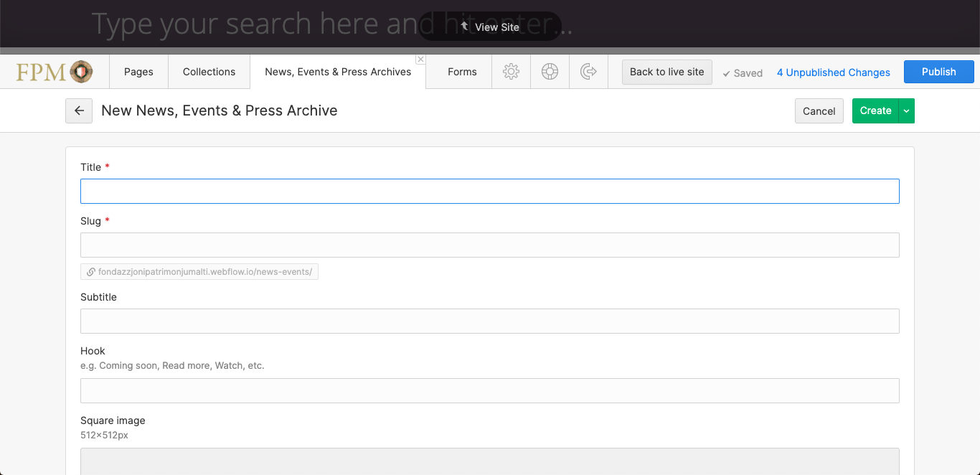
Task: Close the News, Events & Press Archives tab
Action: tap(420, 60)
